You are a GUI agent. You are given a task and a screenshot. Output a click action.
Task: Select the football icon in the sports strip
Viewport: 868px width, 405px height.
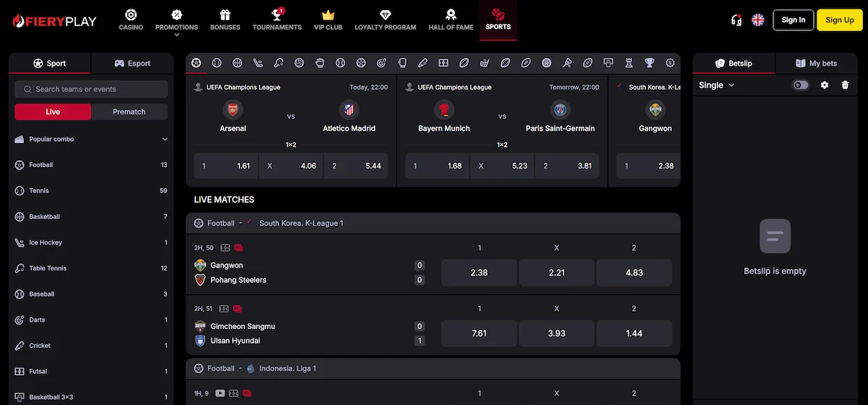(x=196, y=63)
